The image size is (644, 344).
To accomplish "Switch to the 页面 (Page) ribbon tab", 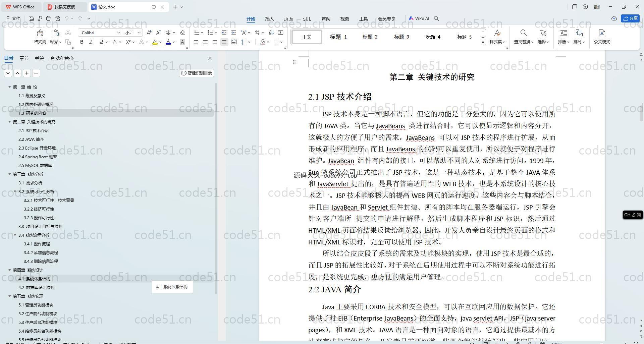I will (x=288, y=19).
